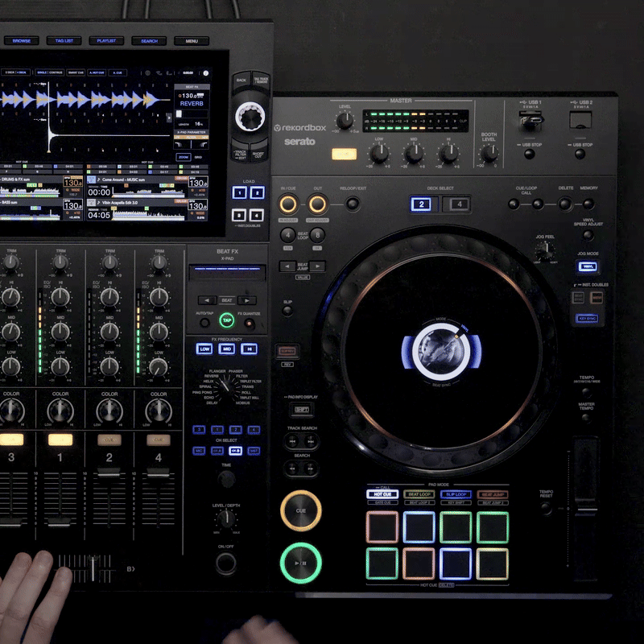Tap the SHIFT button

(x=302, y=410)
